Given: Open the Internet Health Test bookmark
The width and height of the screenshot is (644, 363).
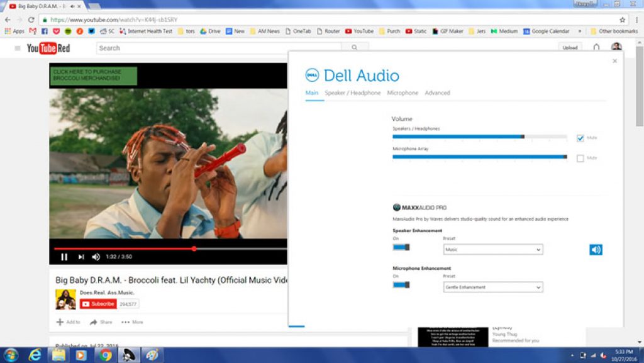Looking at the screenshot, I should pyautogui.click(x=146, y=31).
